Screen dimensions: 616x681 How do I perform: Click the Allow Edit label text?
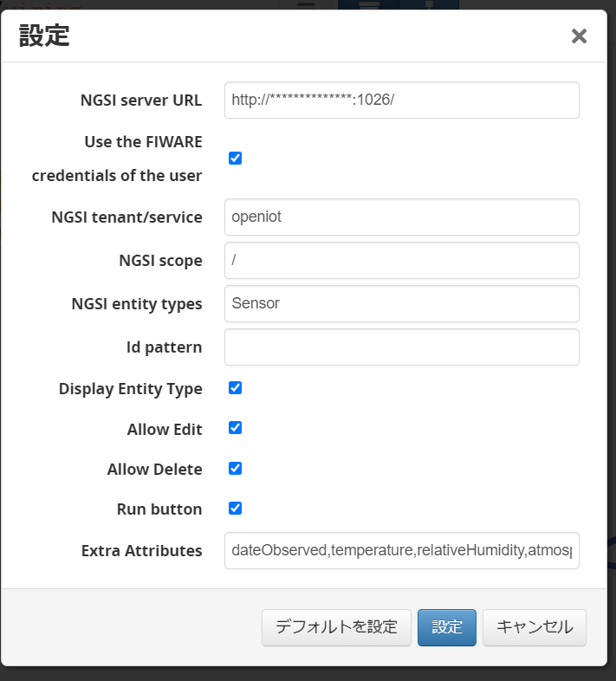(x=165, y=429)
